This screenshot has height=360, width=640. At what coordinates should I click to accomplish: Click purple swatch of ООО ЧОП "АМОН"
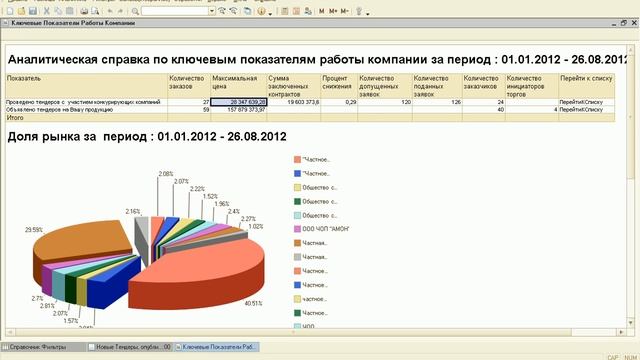pos(297,229)
